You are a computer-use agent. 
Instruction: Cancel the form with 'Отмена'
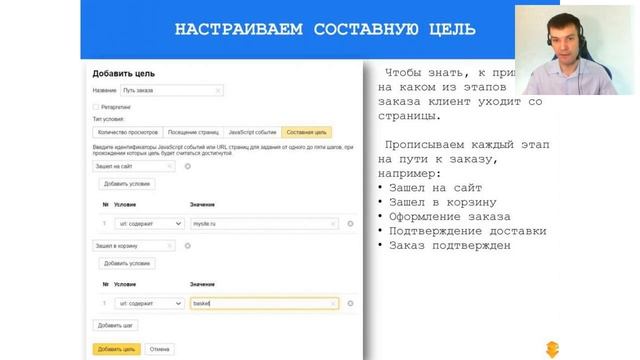(159, 349)
